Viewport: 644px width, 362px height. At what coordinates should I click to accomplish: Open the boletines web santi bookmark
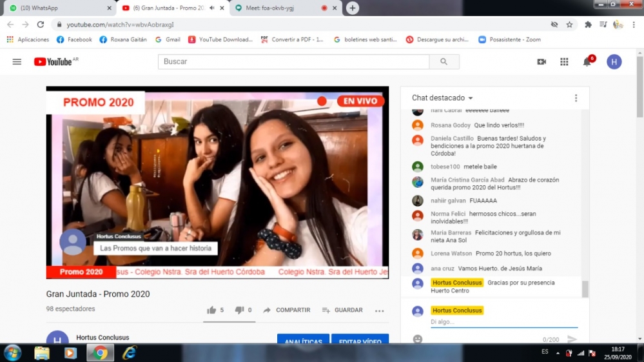pos(365,39)
